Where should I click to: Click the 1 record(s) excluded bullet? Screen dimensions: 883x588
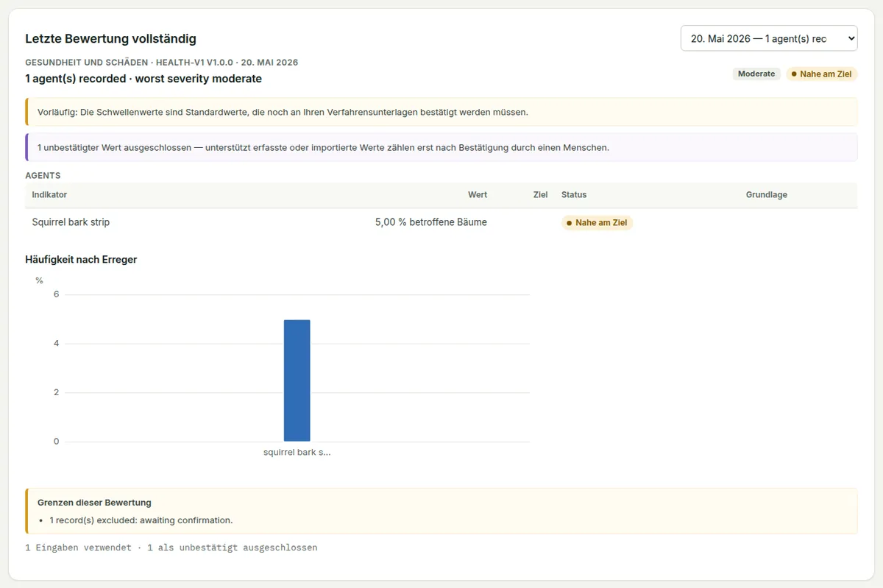pyautogui.click(x=141, y=520)
